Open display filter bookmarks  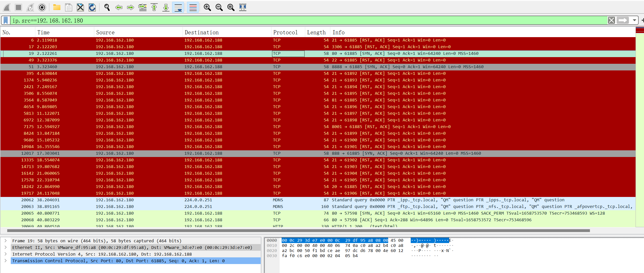pyautogui.click(x=6, y=20)
